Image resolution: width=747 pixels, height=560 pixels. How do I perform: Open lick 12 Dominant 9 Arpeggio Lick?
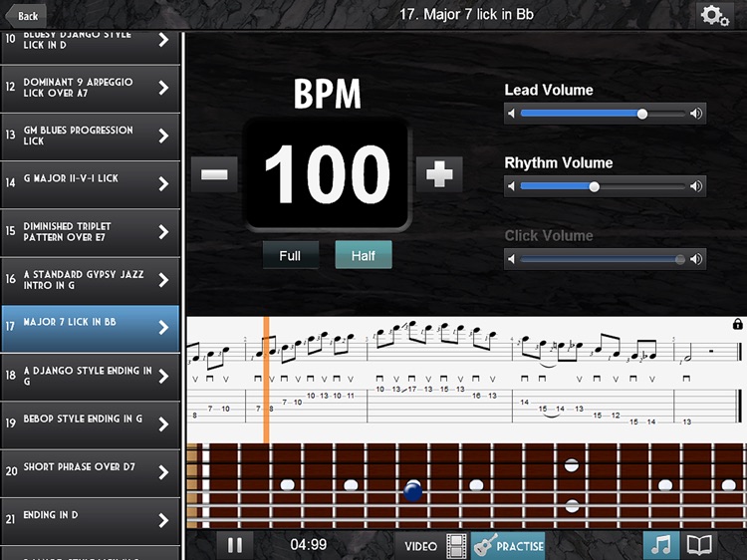pos(90,89)
